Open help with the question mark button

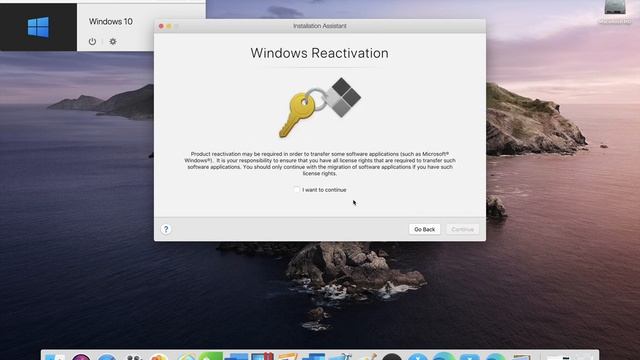point(166,229)
